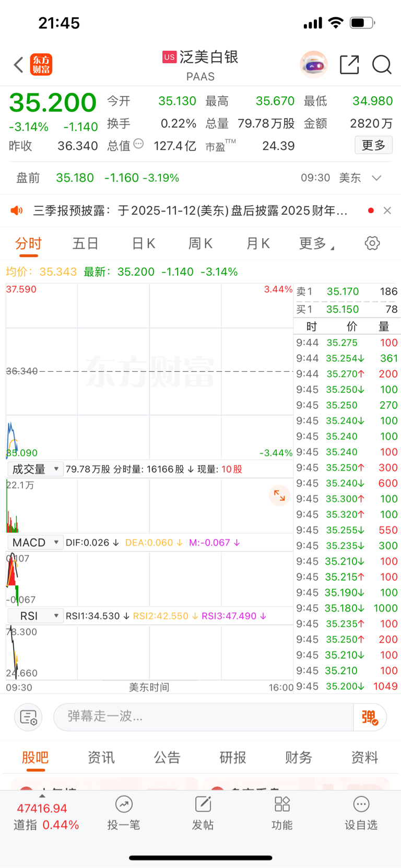Tap the 买1 35.150 order row
401x868 pixels.
tap(347, 309)
